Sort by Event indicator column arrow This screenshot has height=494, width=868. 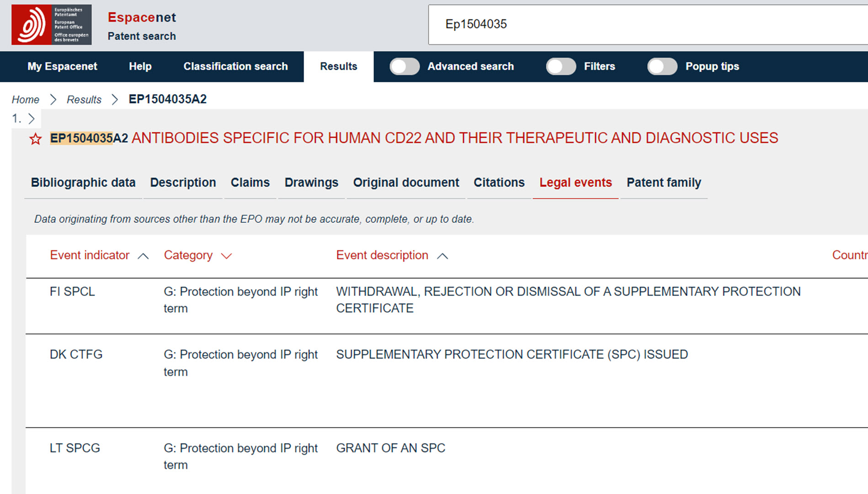pos(143,256)
